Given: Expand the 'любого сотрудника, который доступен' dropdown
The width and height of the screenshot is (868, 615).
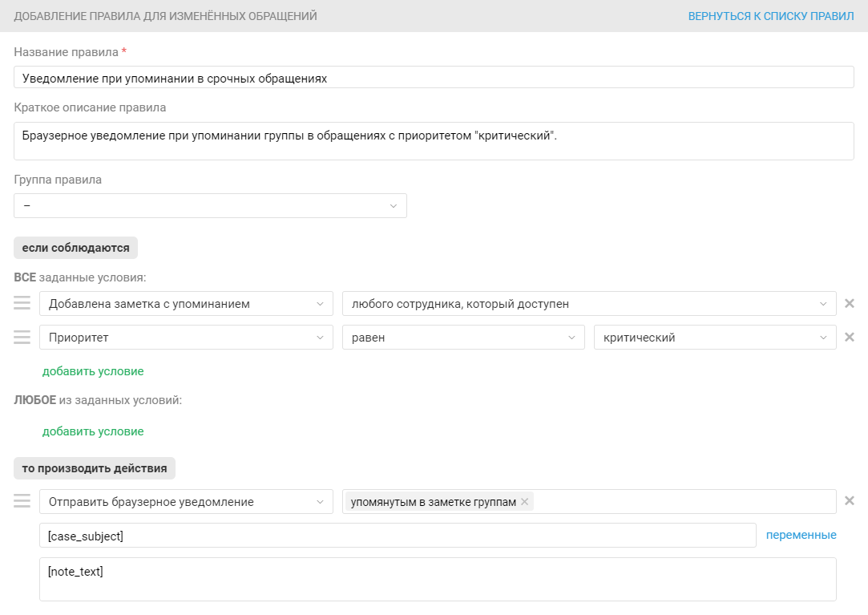Looking at the screenshot, I should [589, 304].
